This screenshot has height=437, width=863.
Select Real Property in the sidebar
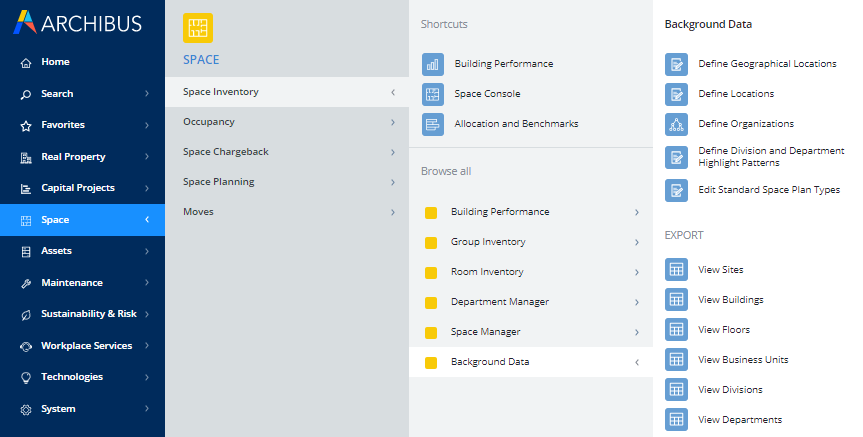point(73,157)
